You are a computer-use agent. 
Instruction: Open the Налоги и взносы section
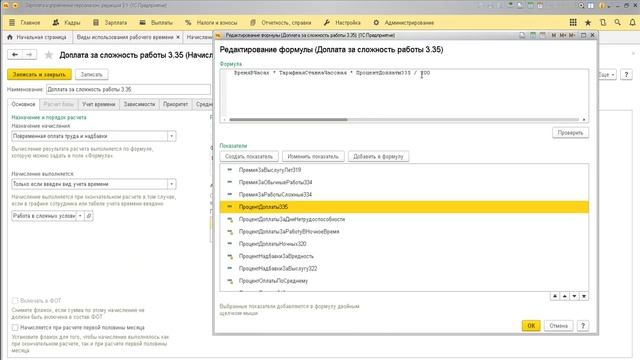(x=211, y=22)
